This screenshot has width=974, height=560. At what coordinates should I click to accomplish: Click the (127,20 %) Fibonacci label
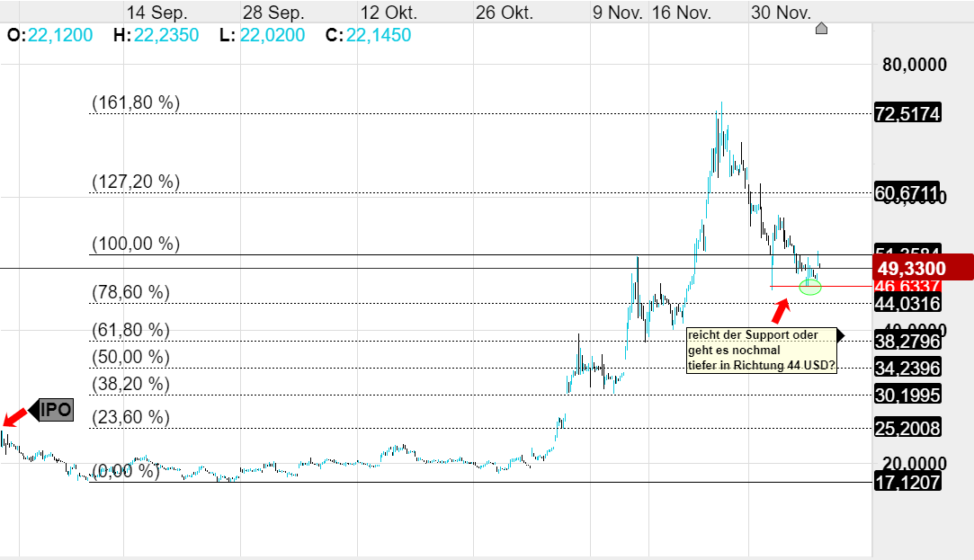[136, 182]
